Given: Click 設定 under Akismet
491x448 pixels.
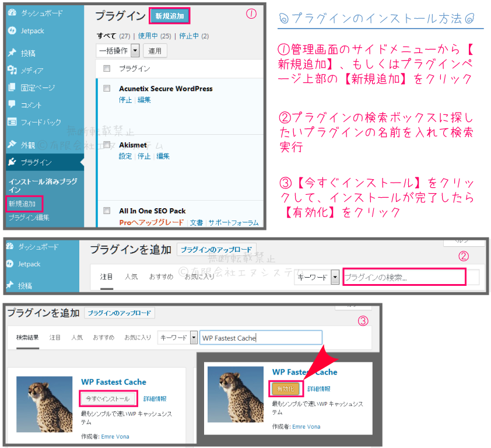Looking at the screenshot, I should coord(125,156).
